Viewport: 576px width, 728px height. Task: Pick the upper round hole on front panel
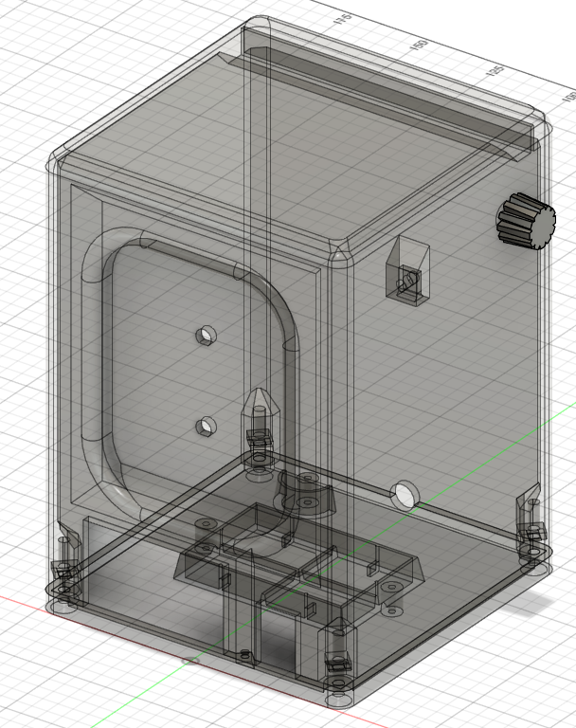click(x=207, y=335)
